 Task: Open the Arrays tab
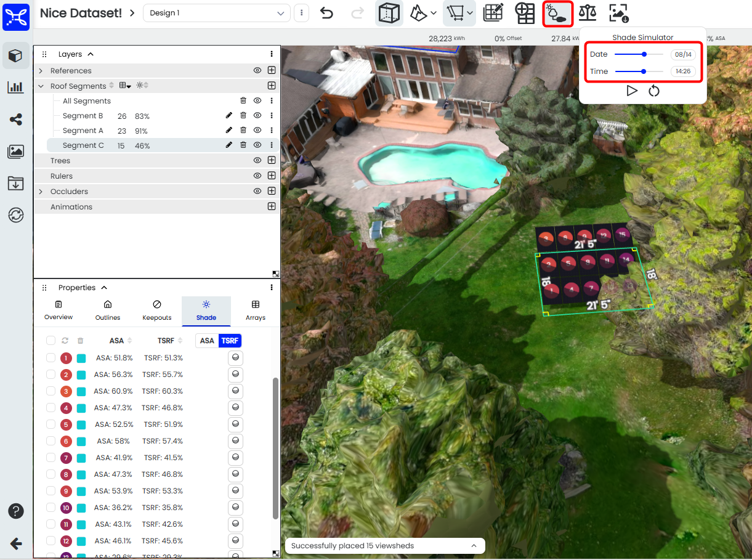(x=255, y=310)
